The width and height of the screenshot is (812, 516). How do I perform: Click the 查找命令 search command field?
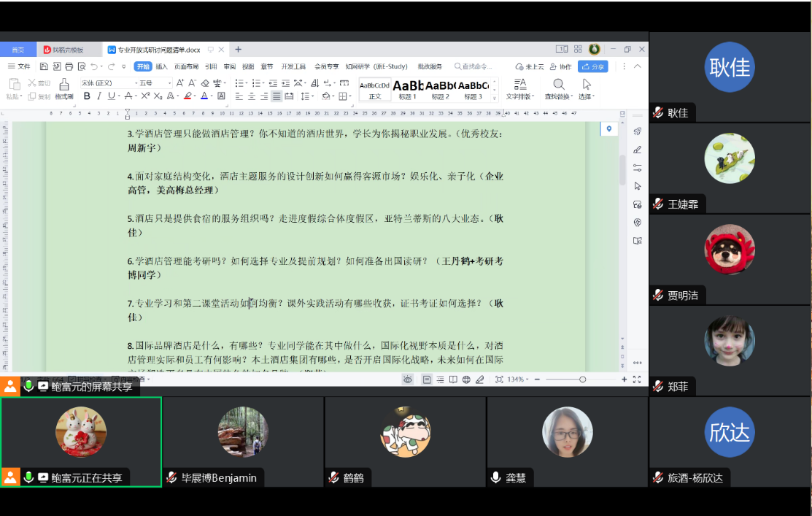tap(473, 66)
